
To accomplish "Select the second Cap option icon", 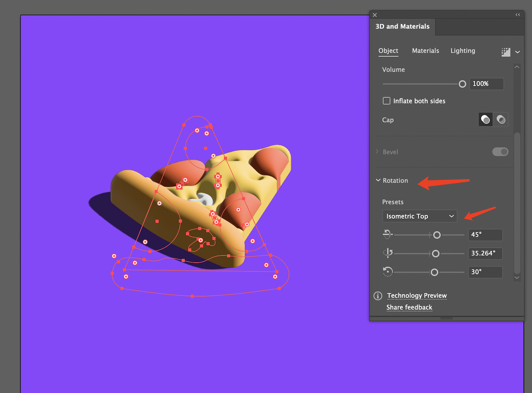I will [x=501, y=120].
